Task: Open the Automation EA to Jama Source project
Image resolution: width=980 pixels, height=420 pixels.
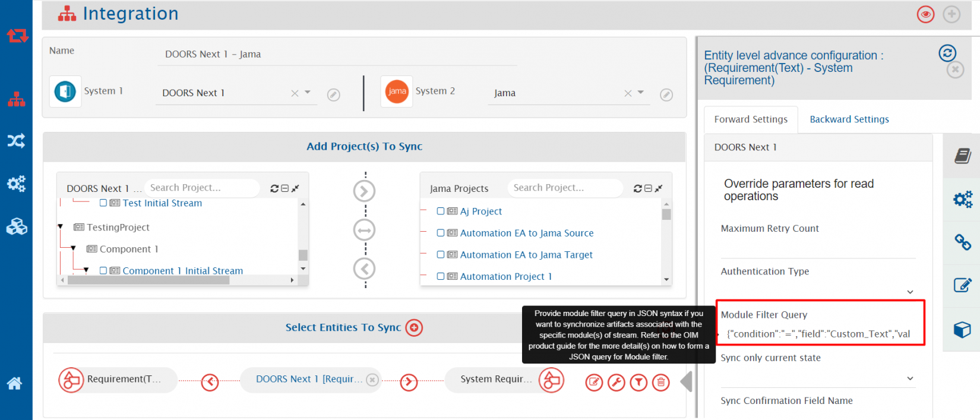Action: click(x=527, y=233)
